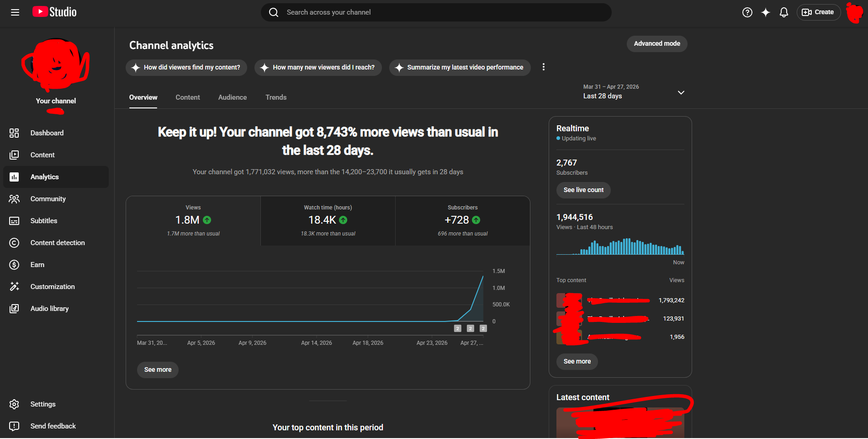Switch to the Trends tab
868x439 pixels.
tap(276, 97)
